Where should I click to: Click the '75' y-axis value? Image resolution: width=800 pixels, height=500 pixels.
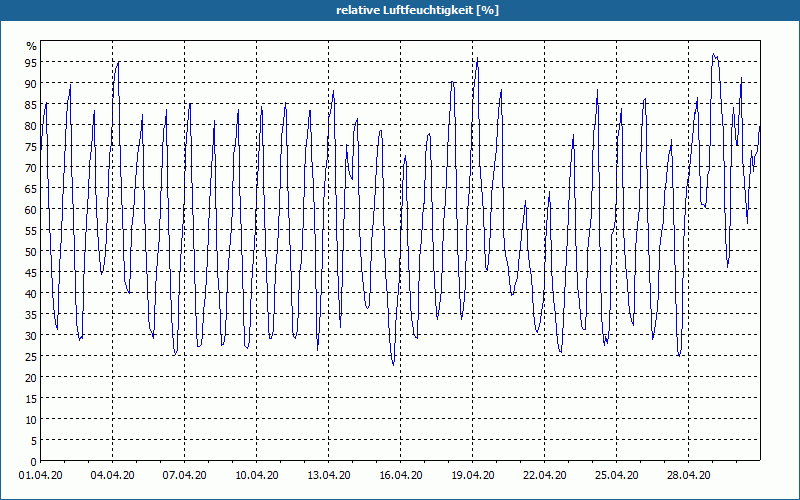point(32,147)
